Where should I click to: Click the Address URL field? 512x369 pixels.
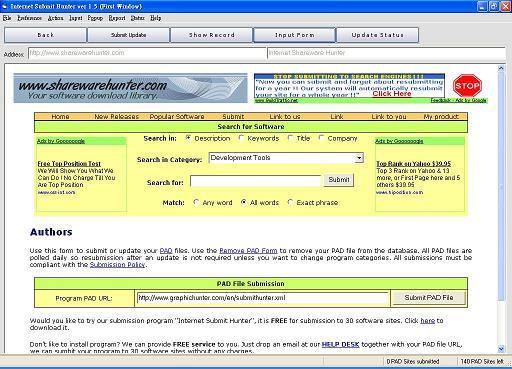147,53
